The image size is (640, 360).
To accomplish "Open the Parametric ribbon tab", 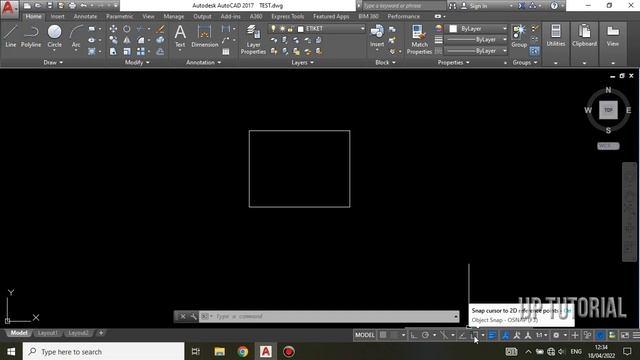I will pyautogui.click(x=120, y=16).
